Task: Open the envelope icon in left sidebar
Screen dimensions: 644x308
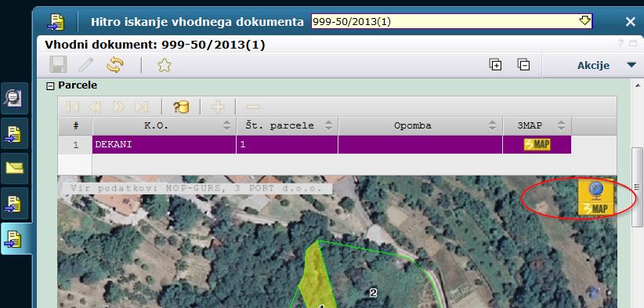Action: pos(14,168)
